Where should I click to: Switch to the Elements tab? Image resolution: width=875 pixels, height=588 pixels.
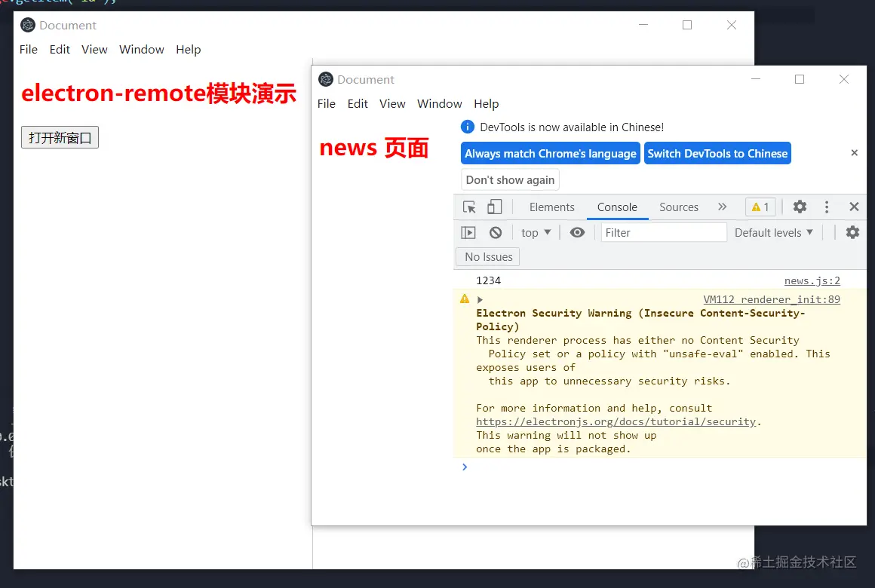tap(551, 207)
